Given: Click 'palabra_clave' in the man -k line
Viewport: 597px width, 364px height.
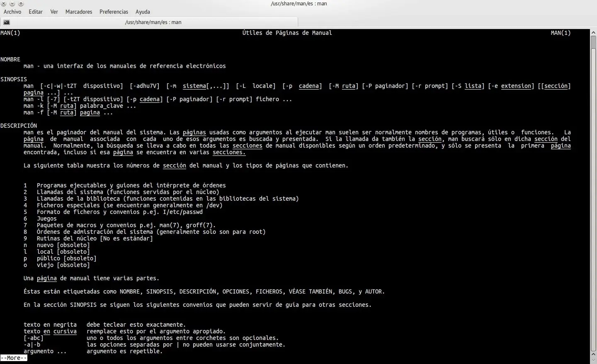Looking at the screenshot, I should (102, 106).
